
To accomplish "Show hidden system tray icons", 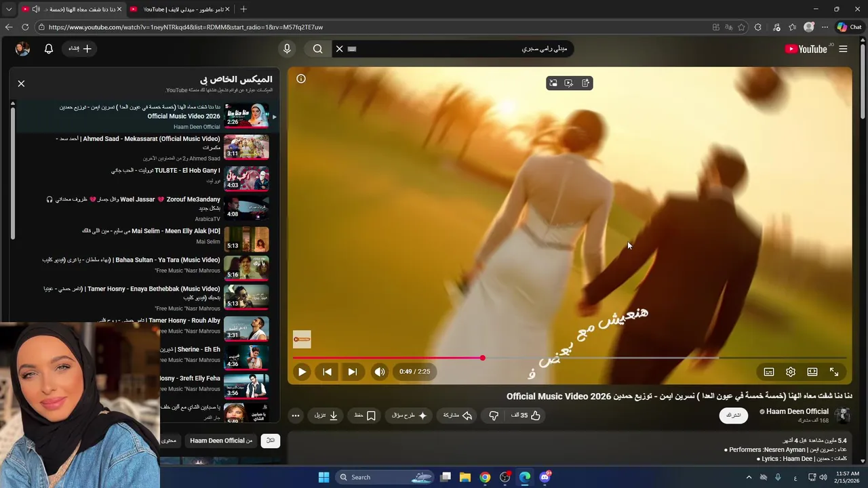I will (749, 477).
